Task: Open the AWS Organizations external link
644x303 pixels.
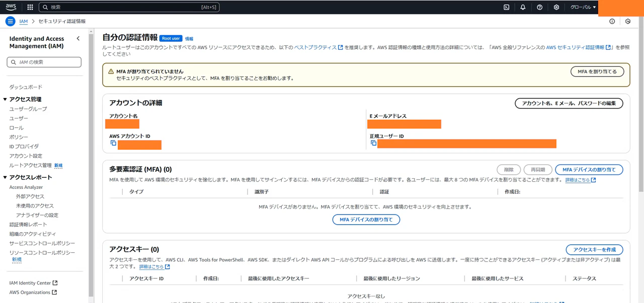Action: click(33, 292)
